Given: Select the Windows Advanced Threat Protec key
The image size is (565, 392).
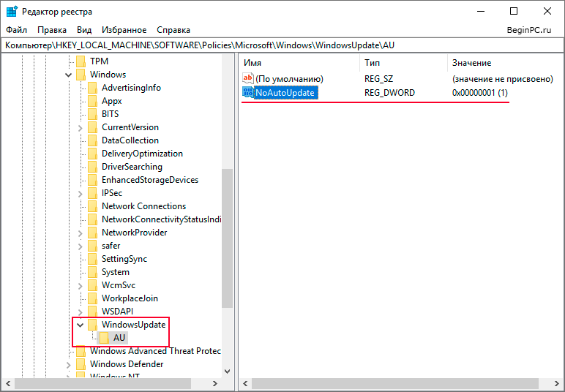Looking at the screenshot, I should click(155, 351).
